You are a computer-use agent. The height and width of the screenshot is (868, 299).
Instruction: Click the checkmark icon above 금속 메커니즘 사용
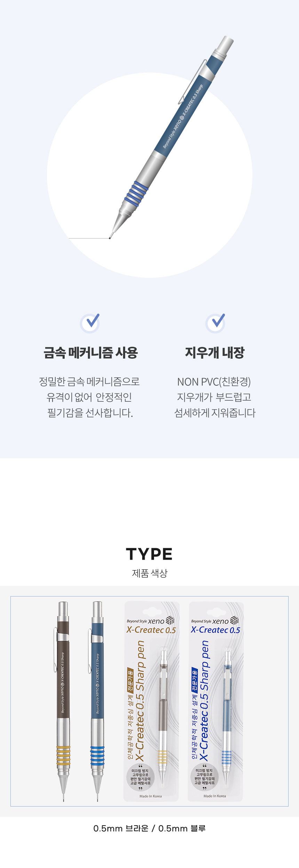click(90, 323)
